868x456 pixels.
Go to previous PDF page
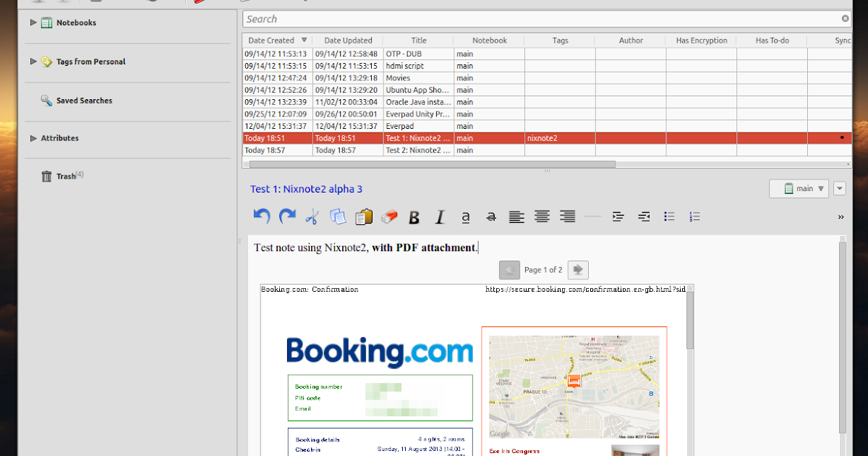[509, 270]
